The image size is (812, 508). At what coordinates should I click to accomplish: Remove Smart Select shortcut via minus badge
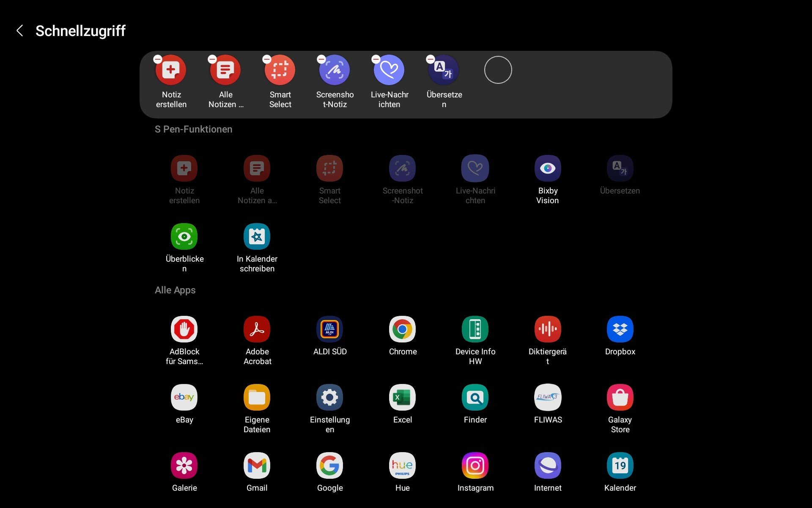pyautogui.click(x=267, y=59)
